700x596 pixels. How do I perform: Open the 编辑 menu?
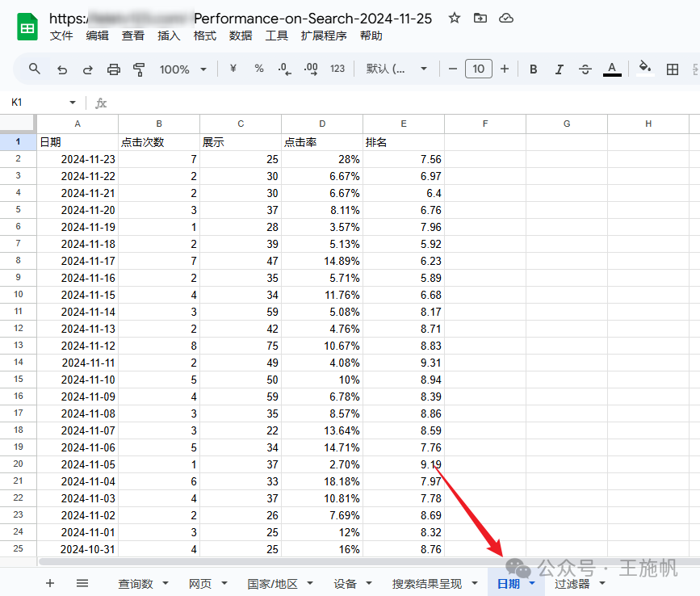click(98, 36)
